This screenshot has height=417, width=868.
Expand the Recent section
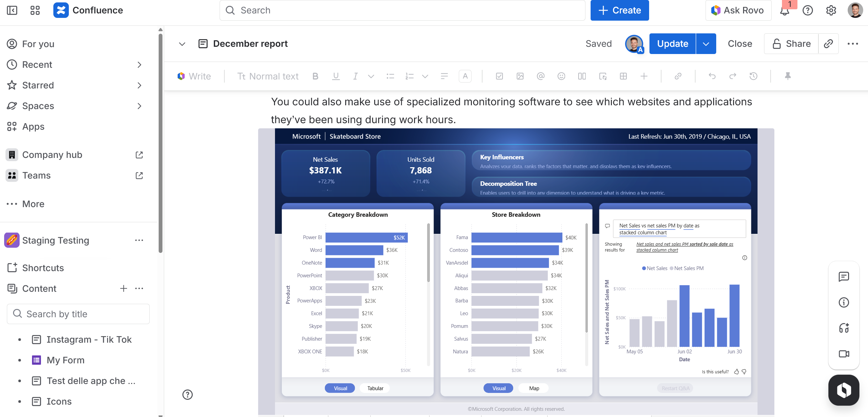point(139,65)
